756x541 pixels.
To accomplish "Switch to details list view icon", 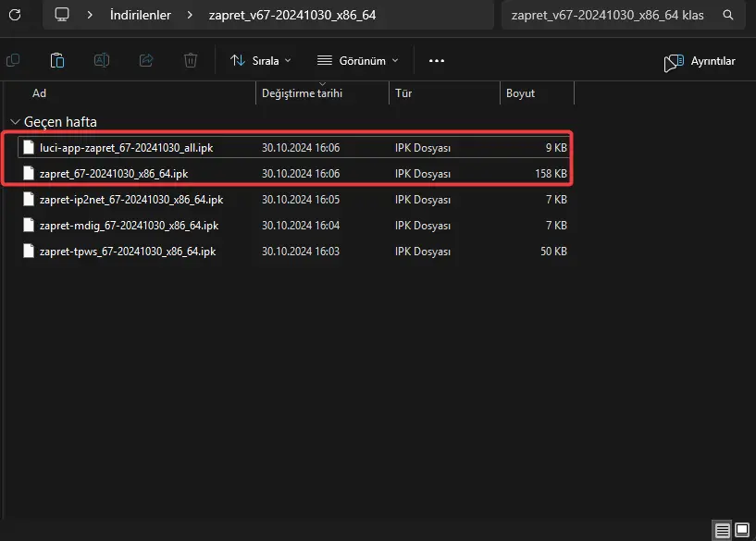I will (x=722, y=531).
